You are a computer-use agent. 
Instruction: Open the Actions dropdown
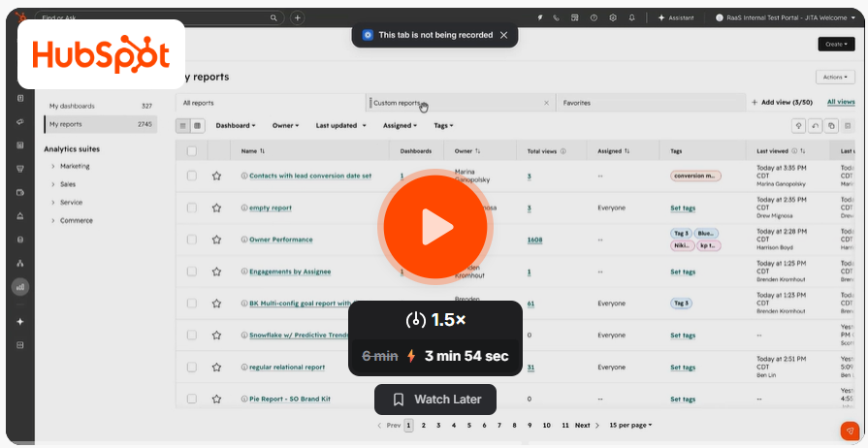835,77
